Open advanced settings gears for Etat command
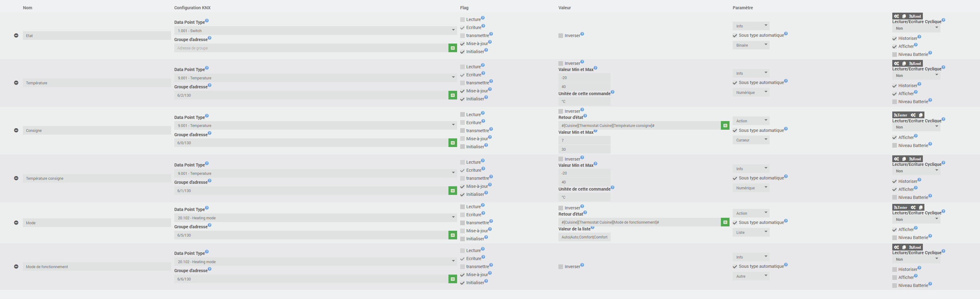 896,16
